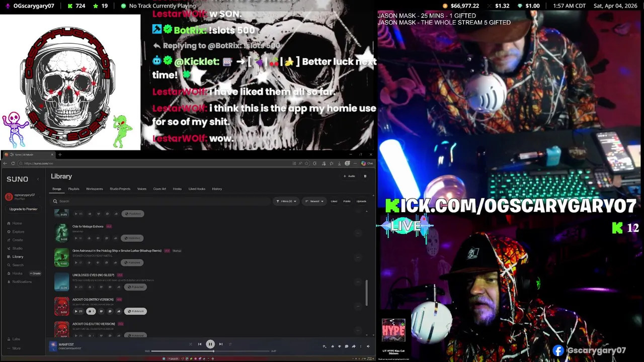Screen dimensions: 644x362
Task: Collapse the Suno sidebar with the chevron
Action: tap(38, 179)
